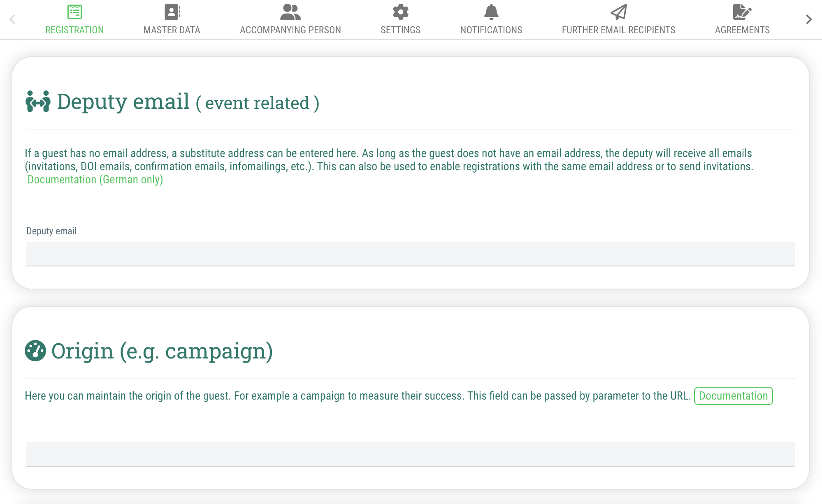Click the Origin campaign gauge icon

point(35,351)
